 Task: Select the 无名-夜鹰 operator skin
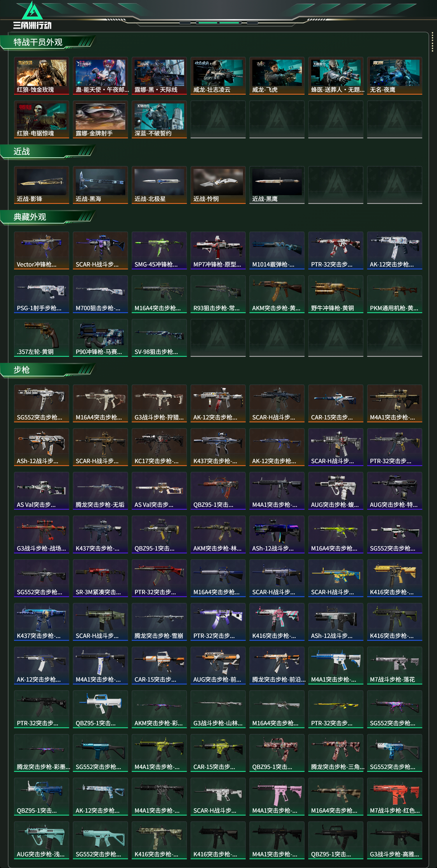[x=394, y=76]
